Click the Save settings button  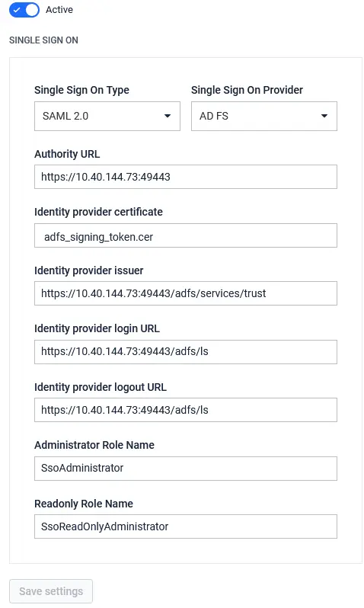[x=51, y=591]
